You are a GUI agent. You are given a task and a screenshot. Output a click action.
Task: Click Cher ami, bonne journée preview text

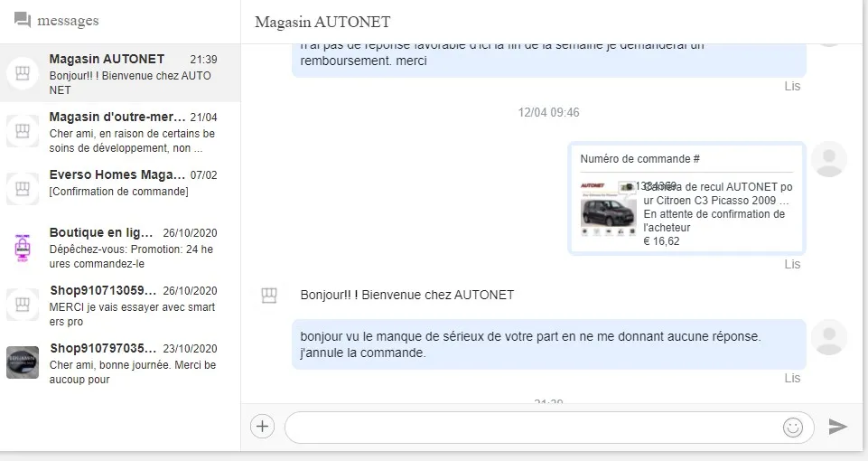tap(132, 372)
